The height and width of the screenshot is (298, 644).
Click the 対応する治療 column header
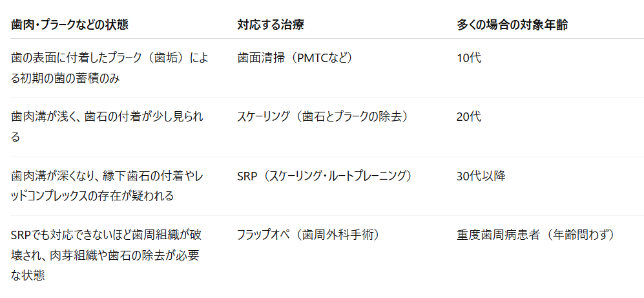(270, 25)
